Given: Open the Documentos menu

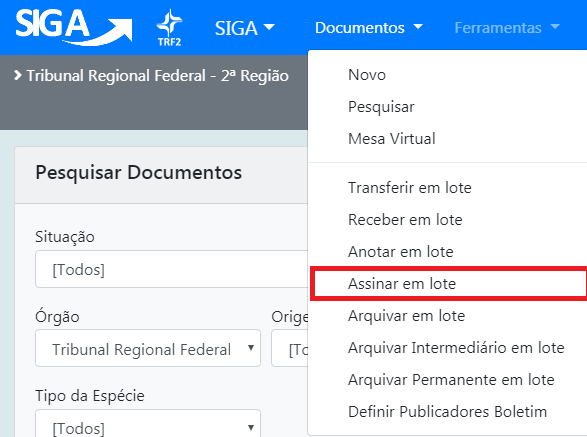Looking at the screenshot, I should click(x=369, y=28).
